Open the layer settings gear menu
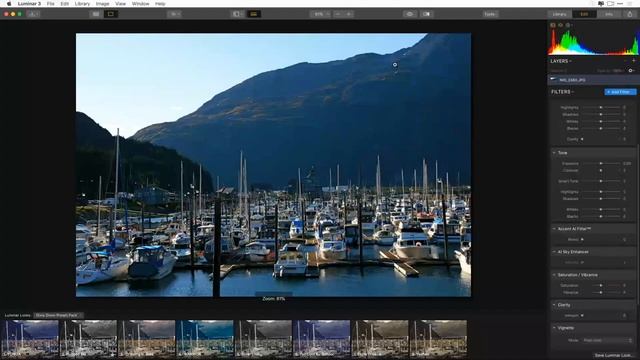 631,70
